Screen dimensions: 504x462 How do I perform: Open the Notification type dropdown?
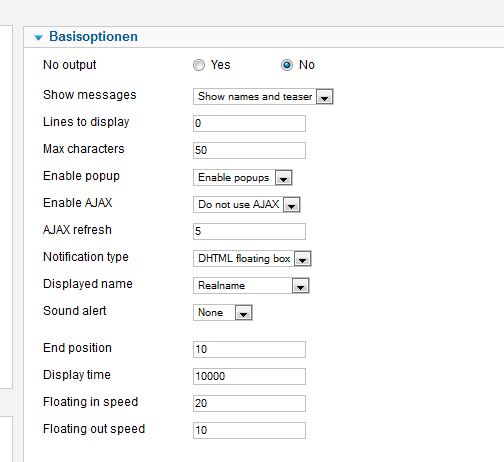(252, 259)
